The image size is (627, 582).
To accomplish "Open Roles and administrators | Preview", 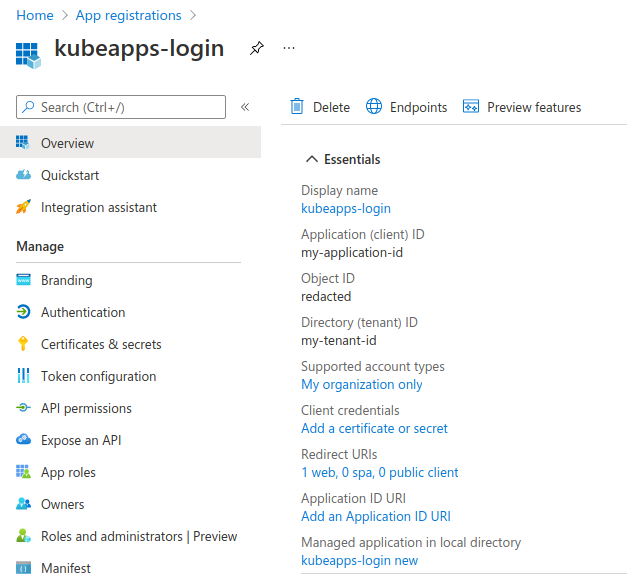I will [139, 536].
